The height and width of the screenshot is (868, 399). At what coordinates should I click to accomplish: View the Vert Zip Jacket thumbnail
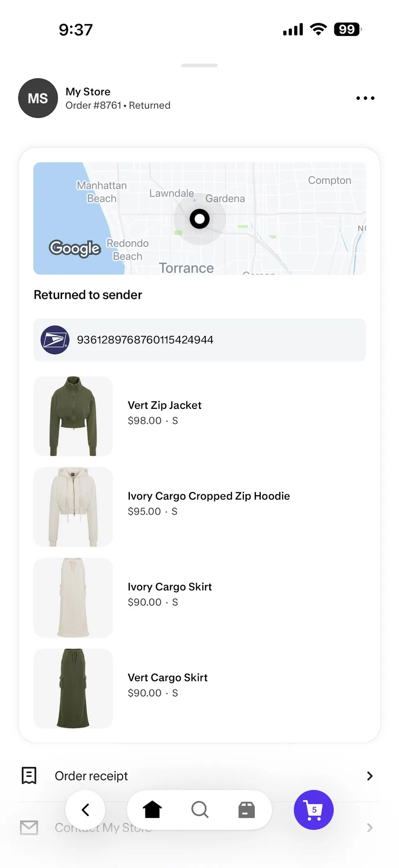pos(73,416)
